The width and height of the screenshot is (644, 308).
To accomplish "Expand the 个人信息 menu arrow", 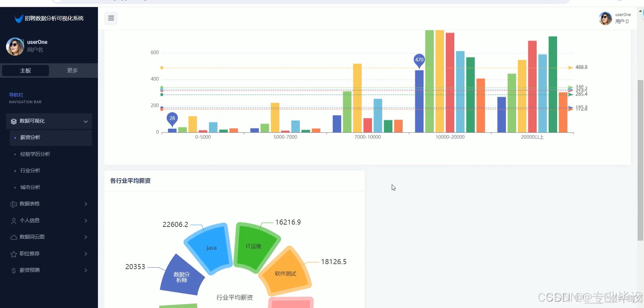I will tap(86, 221).
